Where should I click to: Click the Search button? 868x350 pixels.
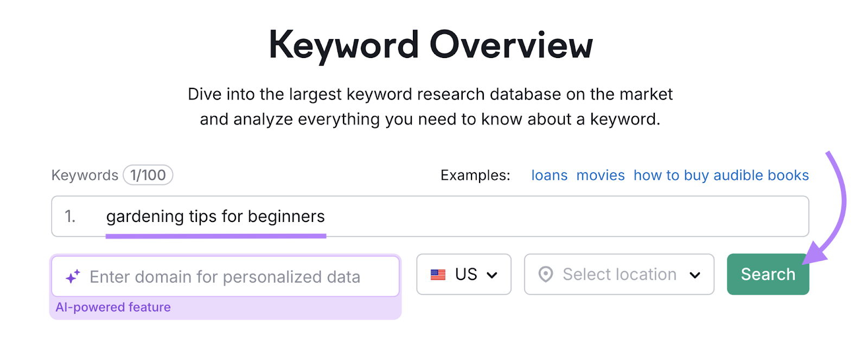(x=767, y=274)
